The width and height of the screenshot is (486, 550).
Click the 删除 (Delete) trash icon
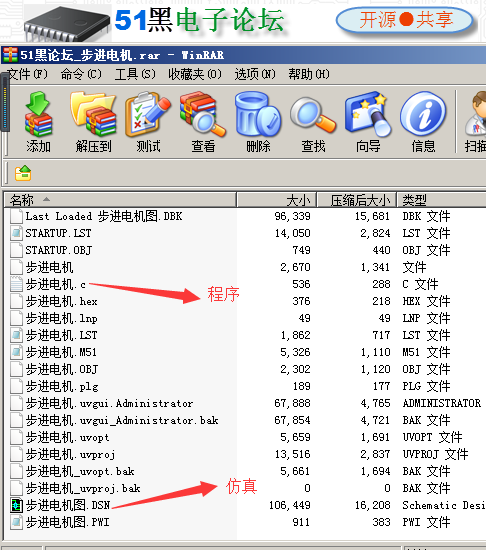(x=258, y=121)
